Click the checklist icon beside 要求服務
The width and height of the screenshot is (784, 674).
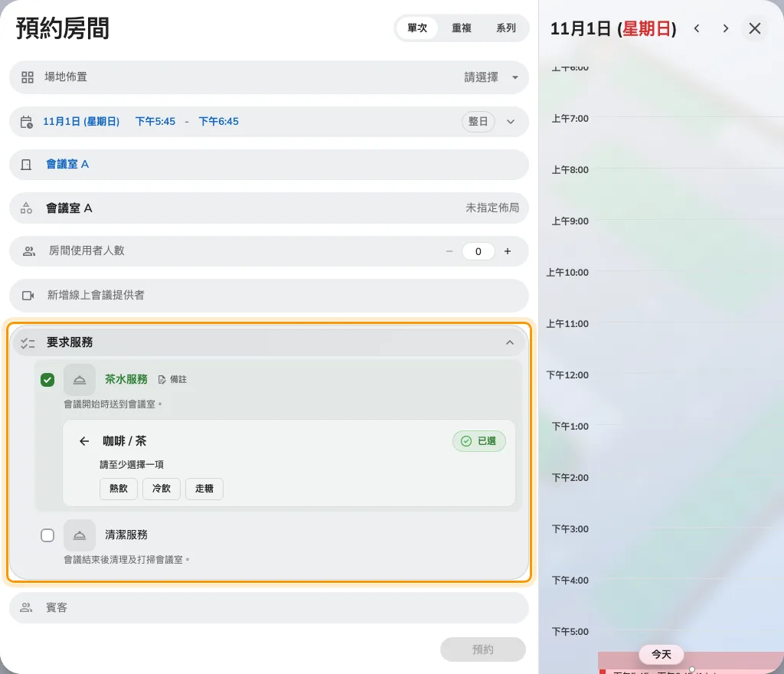point(28,343)
